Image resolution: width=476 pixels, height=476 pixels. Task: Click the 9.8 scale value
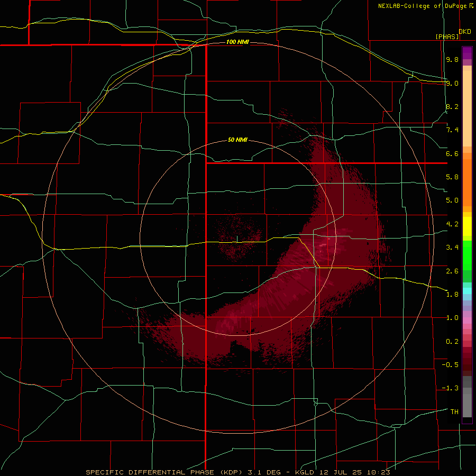(452, 59)
